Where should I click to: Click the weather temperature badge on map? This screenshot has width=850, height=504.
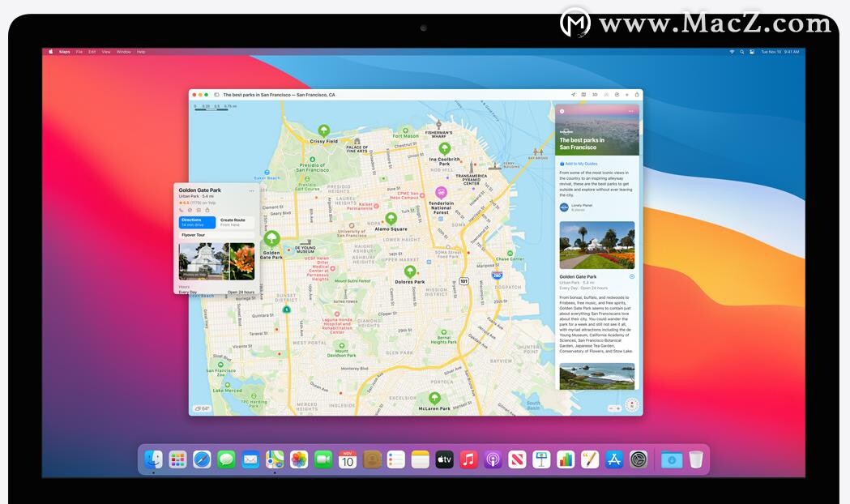pyautogui.click(x=202, y=408)
